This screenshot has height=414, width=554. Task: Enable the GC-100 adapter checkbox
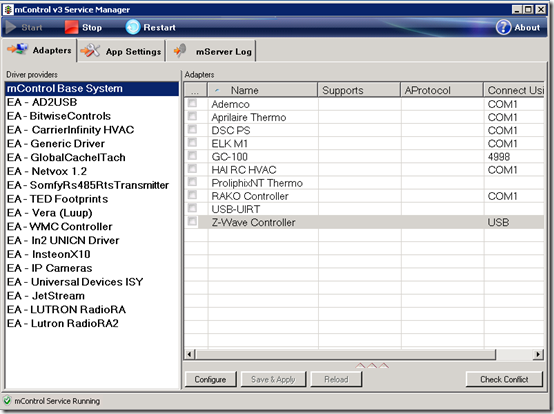point(192,155)
